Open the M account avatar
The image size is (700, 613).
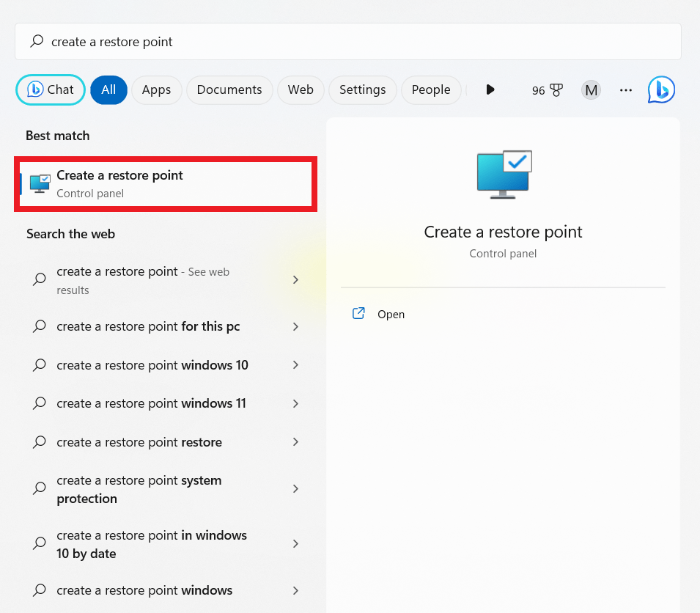[591, 89]
